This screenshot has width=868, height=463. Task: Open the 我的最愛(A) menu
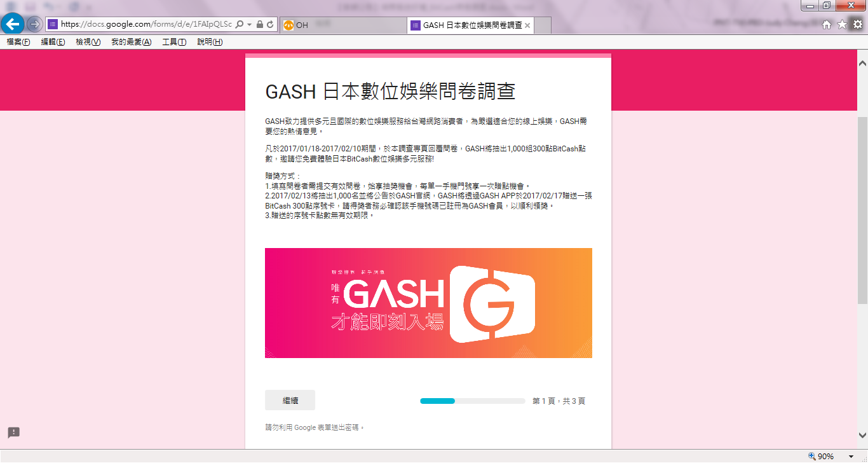(x=131, y=42)
